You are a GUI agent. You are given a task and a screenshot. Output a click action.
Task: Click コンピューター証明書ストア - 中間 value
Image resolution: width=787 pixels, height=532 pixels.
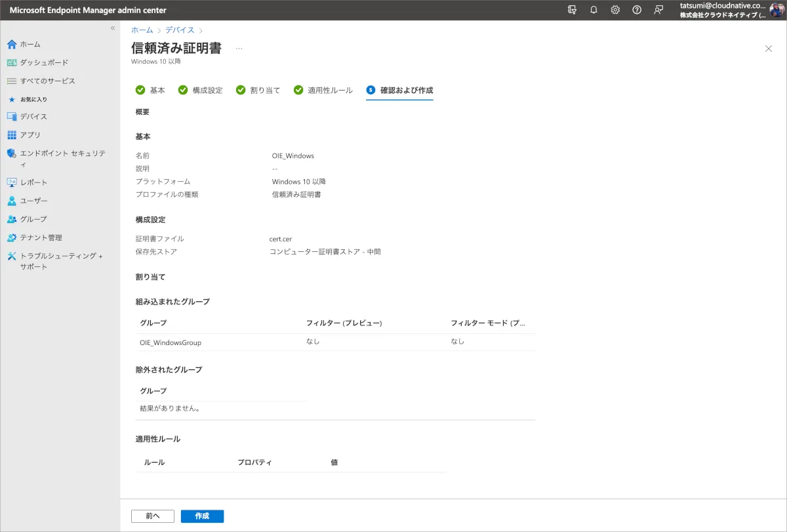pyautogui.click(x=325, y=251)
